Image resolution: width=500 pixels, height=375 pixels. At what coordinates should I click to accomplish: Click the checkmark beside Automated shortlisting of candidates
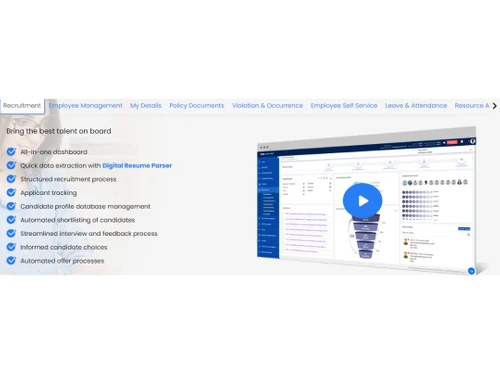[11, 220]
